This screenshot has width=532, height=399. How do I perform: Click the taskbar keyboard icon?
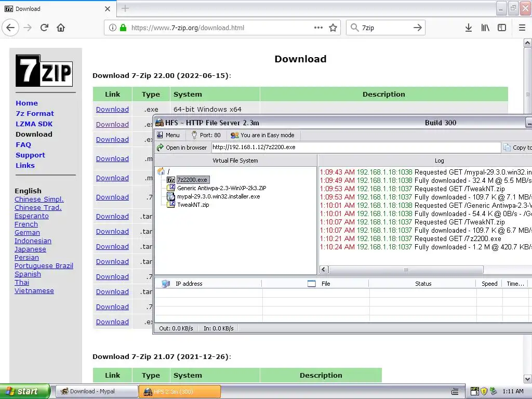point(455,392)
